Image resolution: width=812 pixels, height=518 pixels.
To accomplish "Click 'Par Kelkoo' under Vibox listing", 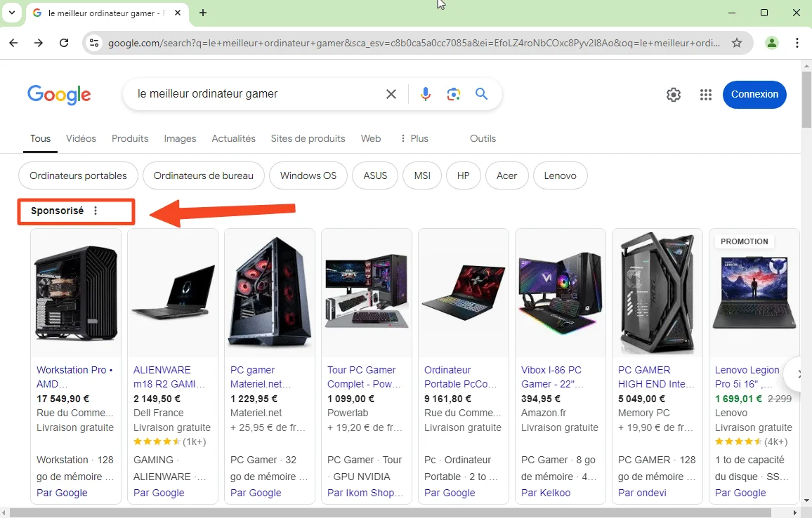I will [x=546, y=493].
